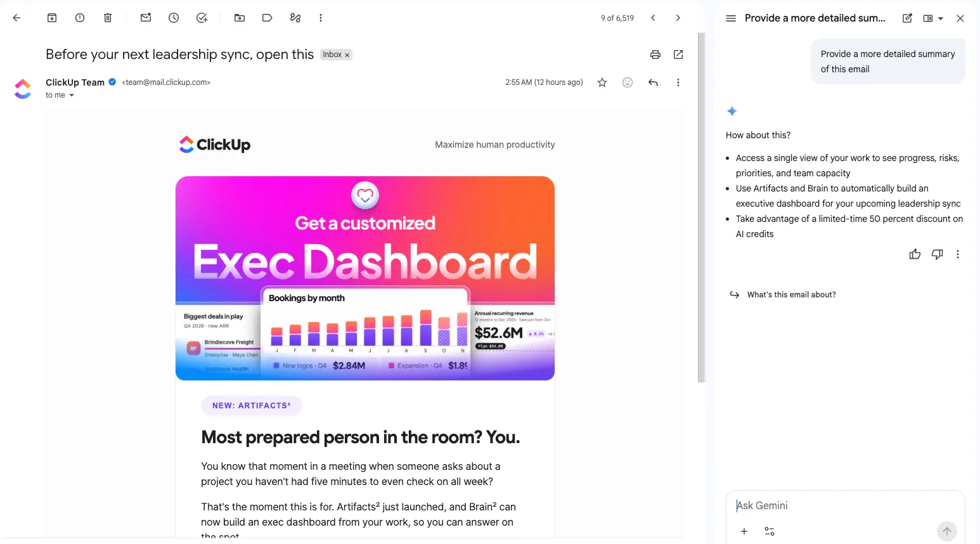Open Gemini panel hamburger menu
Image resolution: width=980 pixels, height=544 pixels.
tap(731, 18)
